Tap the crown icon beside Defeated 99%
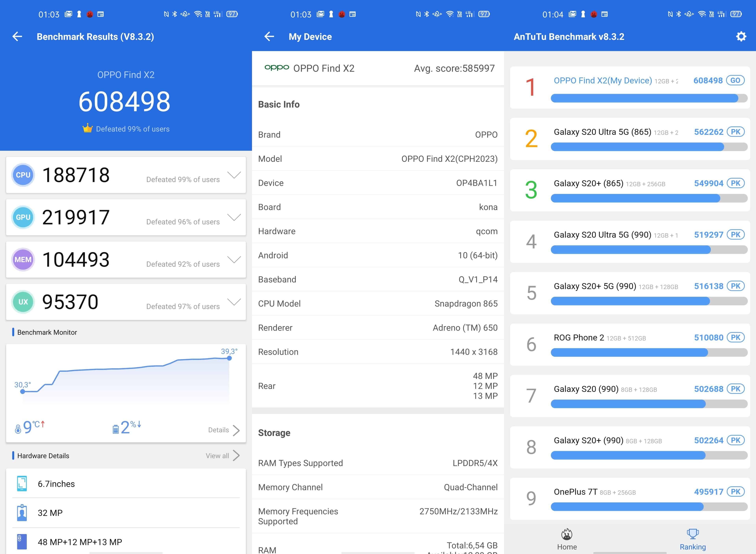This screenshot has height=554, width=756. pos(87,128)
